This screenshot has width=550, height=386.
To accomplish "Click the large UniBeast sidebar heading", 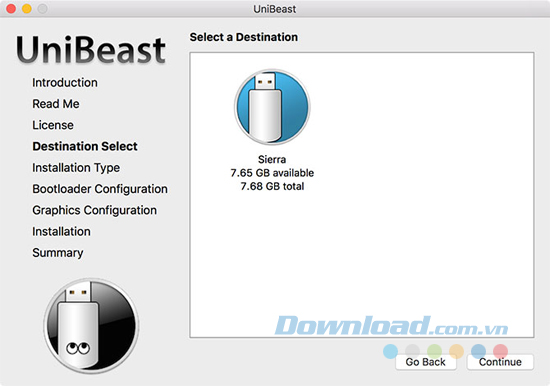I will click(91, 50).
